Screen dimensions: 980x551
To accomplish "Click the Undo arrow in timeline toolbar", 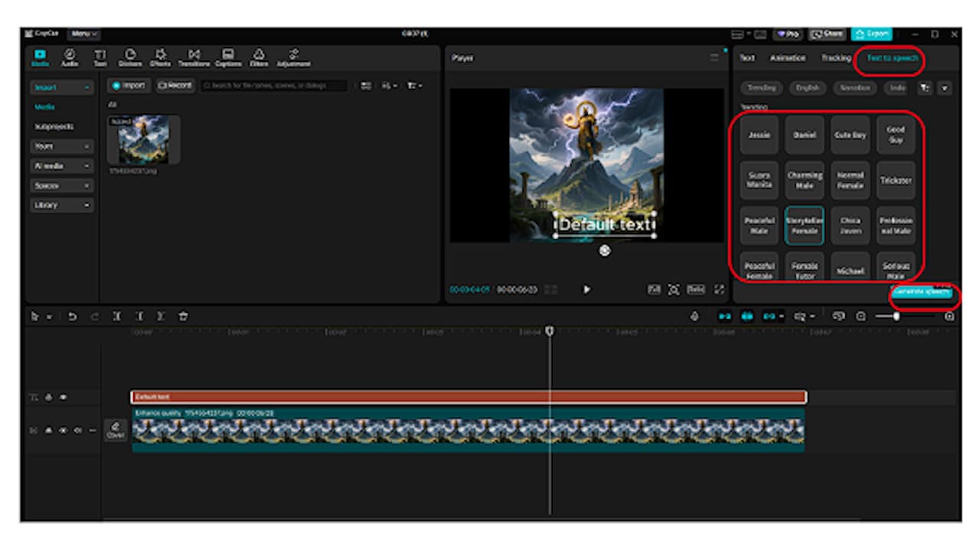I will tap(72, 315).
